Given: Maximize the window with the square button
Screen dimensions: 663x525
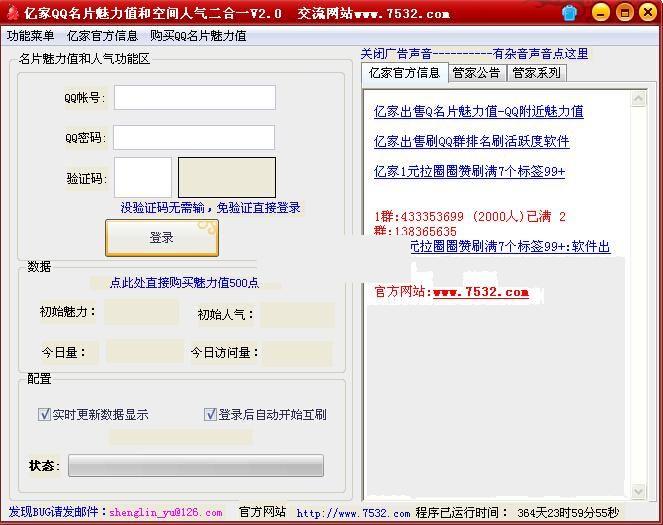Looking at the screenshot, I should [625, 12].
